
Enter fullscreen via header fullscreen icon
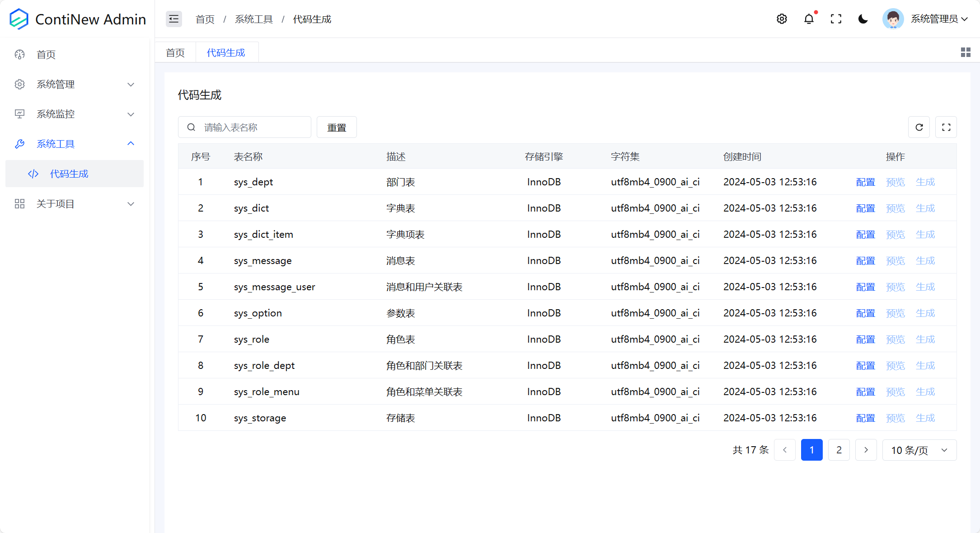click(x=836, y=19)
